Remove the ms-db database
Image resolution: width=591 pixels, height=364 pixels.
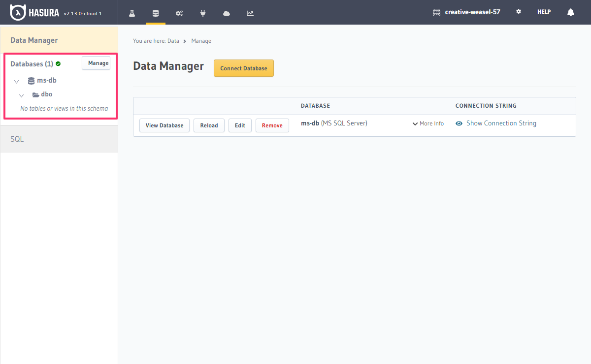coord(272,125)
